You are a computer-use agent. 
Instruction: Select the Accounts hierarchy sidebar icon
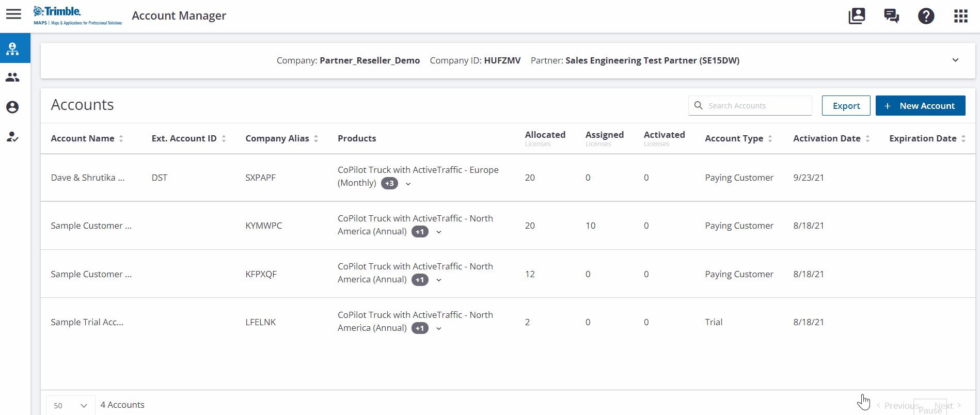[12, 49]
